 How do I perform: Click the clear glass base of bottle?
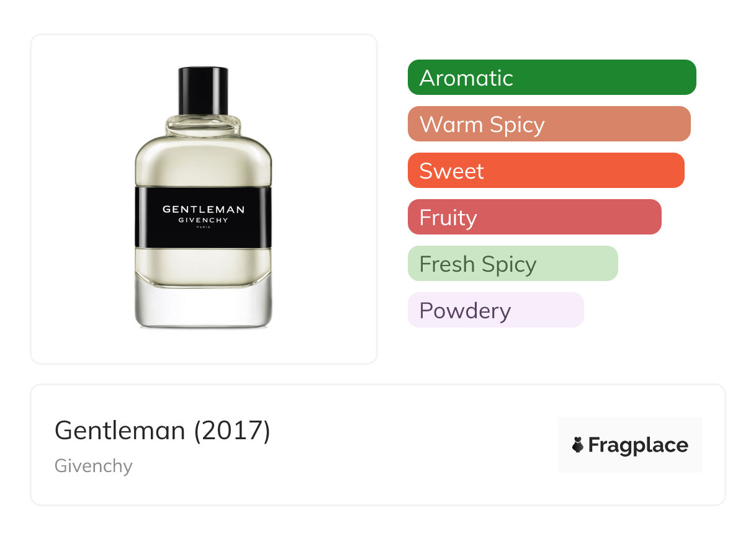[204, 305]
